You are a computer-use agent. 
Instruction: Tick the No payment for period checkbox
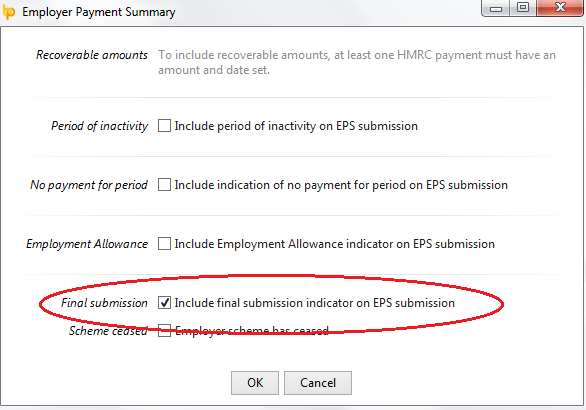pyautogui.click(x=164, y=185)
